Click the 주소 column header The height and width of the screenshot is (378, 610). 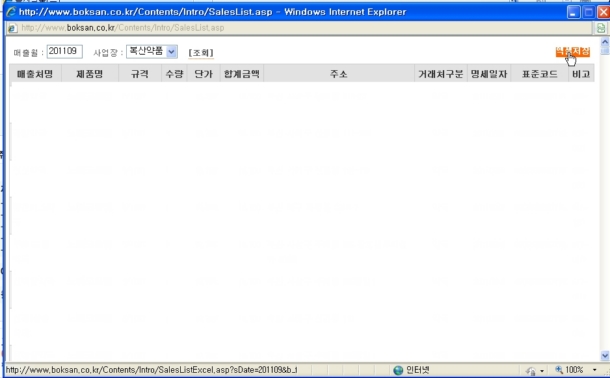coord(339,74)
